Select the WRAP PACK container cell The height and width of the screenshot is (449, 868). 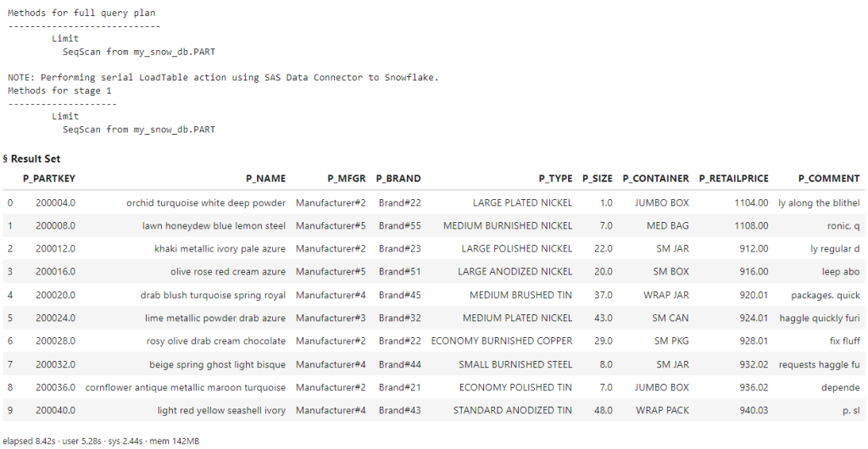662,411
